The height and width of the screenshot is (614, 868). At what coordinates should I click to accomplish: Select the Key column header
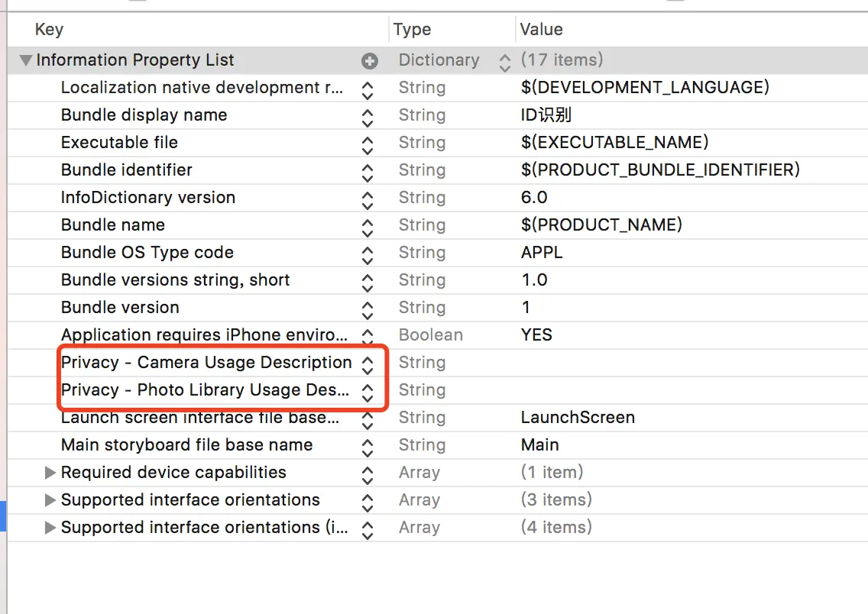coord(48,29)
